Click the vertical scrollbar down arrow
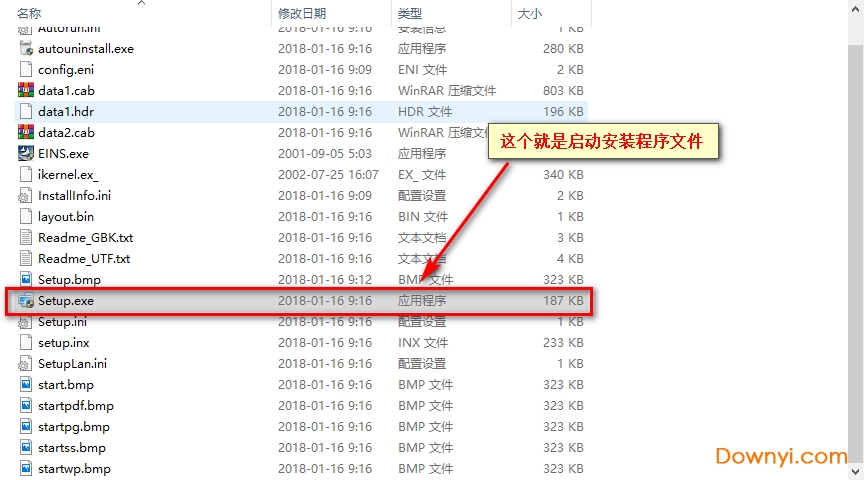 point(856,472)
